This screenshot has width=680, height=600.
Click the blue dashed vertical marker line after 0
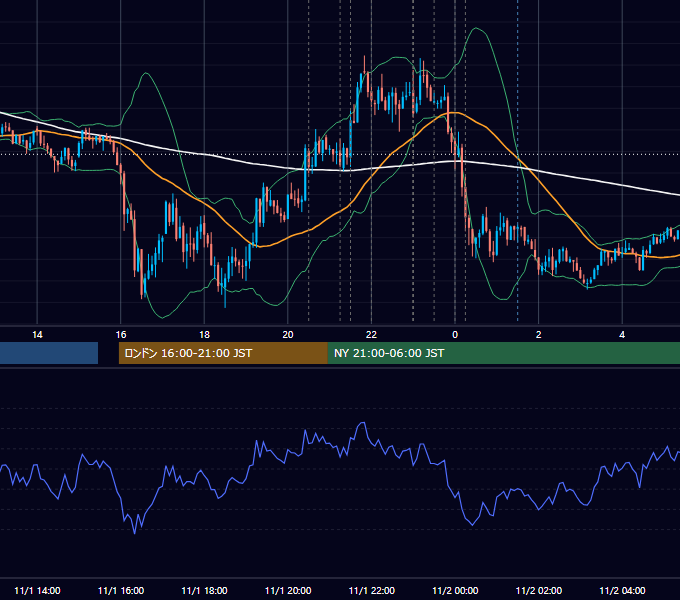pos(517,160)
